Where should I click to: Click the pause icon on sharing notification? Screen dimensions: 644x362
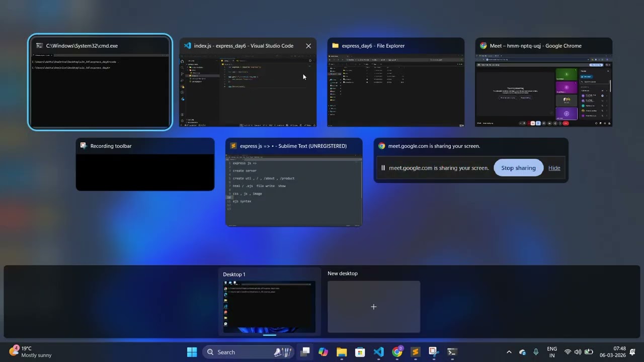tap(383, 168)
